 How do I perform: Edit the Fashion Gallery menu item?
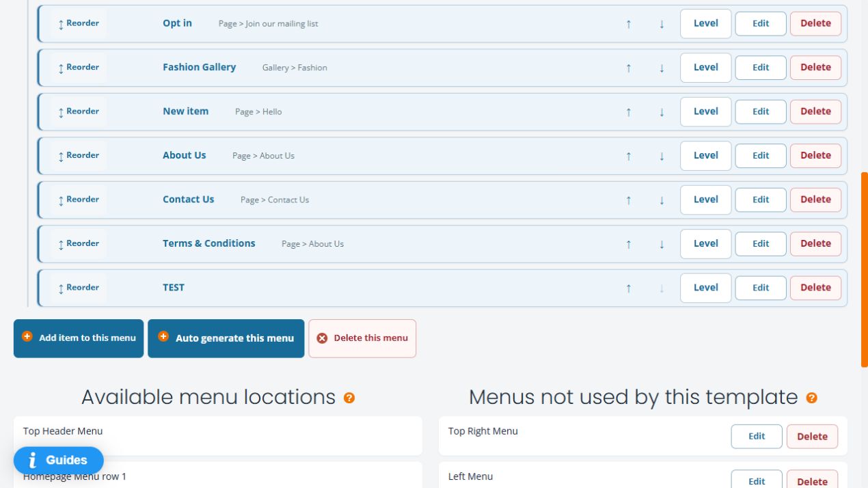761,68
